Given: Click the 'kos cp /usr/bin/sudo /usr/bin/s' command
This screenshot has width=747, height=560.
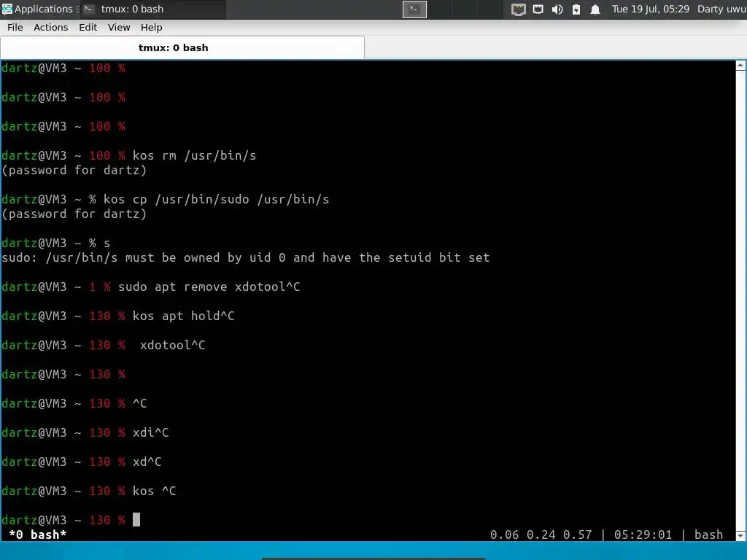Looking at the screenshot, I should click(x=216, y=200).
